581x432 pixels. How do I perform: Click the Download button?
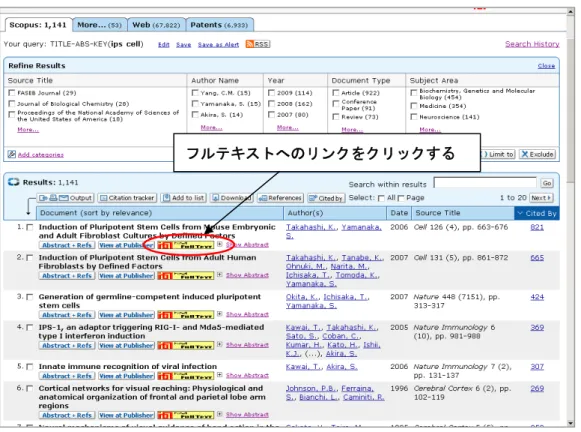pos(232,198)
